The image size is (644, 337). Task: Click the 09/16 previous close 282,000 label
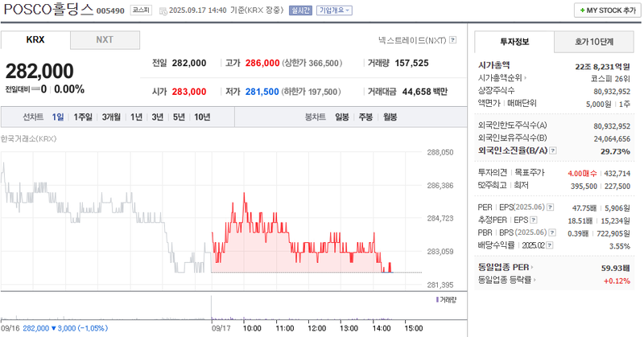pos(35,328)
